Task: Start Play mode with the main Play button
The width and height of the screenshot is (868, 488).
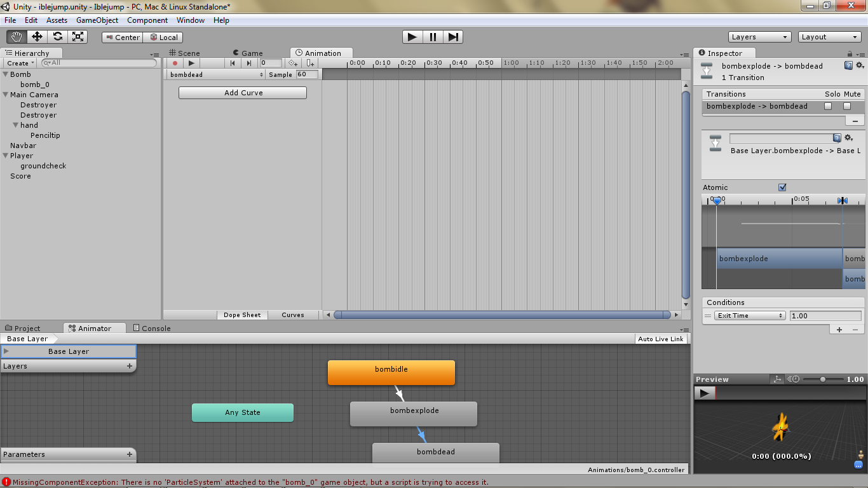Action: coord(412,37)
